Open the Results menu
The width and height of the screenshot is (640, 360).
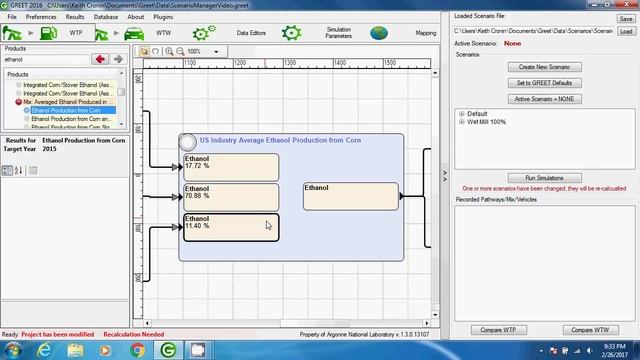pos(75,17)
